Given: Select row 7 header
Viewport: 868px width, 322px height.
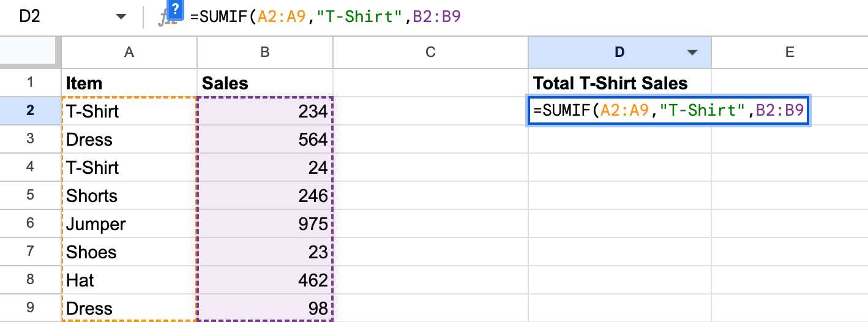Looking at the screenshot, I should click(31, 252).
